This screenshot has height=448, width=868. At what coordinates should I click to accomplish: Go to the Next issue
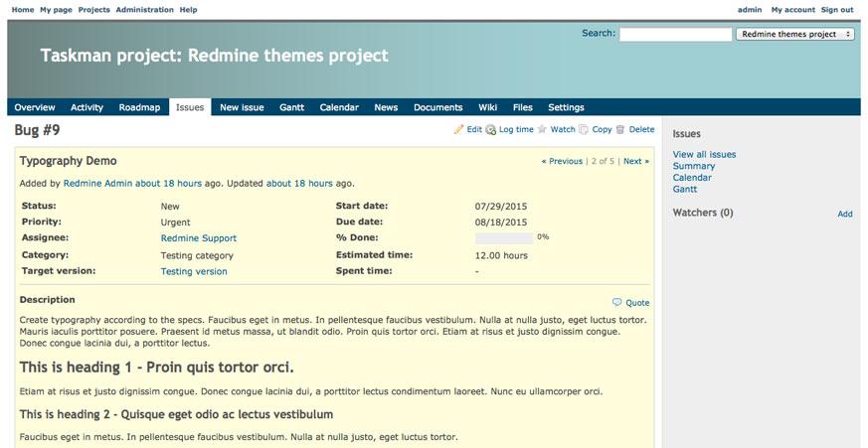(x=636, y=162)
